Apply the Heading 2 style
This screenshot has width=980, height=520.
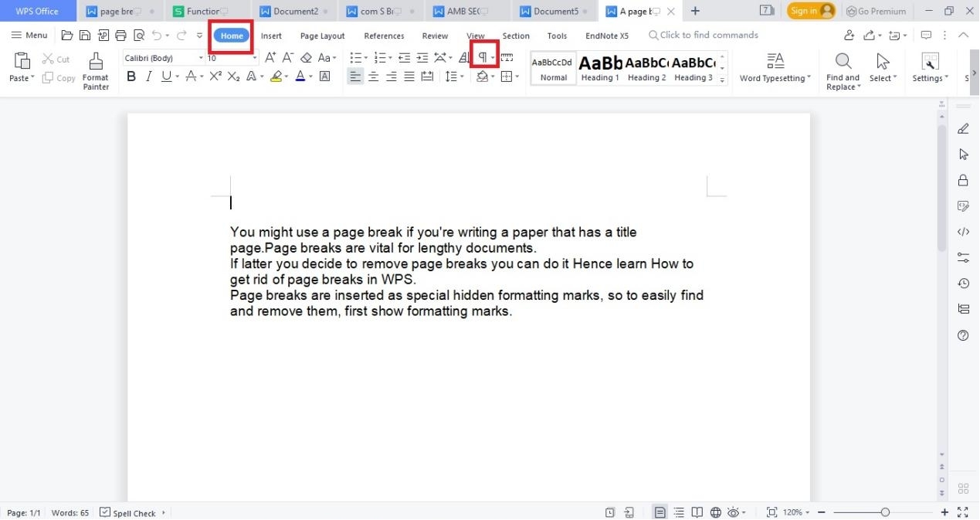646,68
